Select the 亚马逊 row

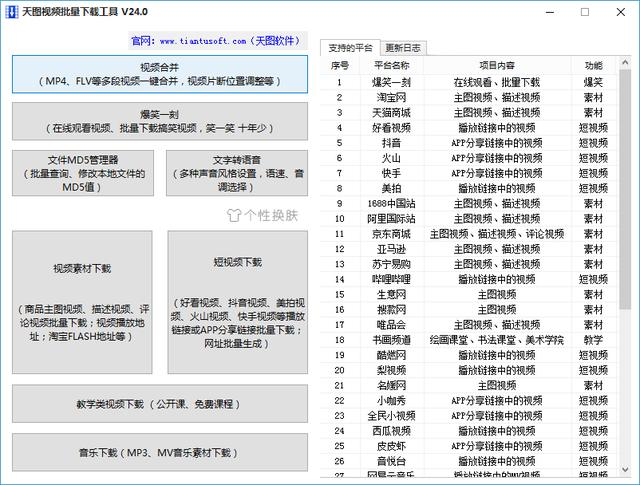[469, 249]
